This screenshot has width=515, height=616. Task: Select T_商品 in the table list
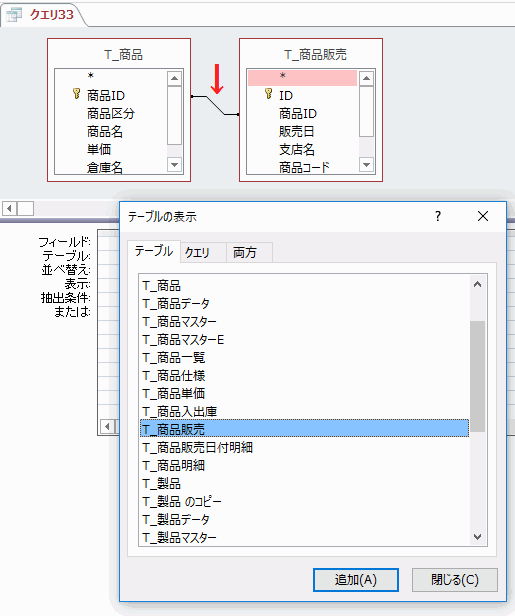pyautogui.click(x=304, y=286)
